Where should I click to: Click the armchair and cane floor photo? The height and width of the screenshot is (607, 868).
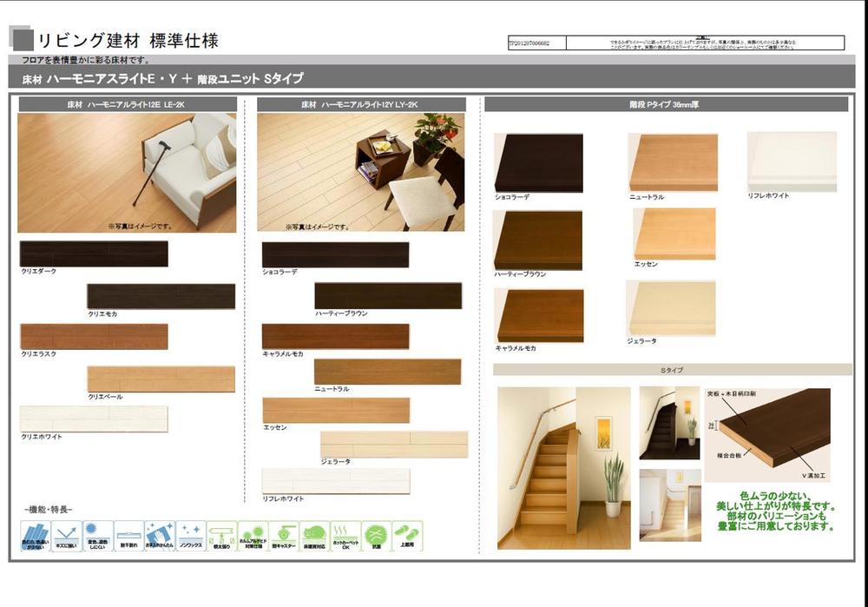(x=127, y=173)
